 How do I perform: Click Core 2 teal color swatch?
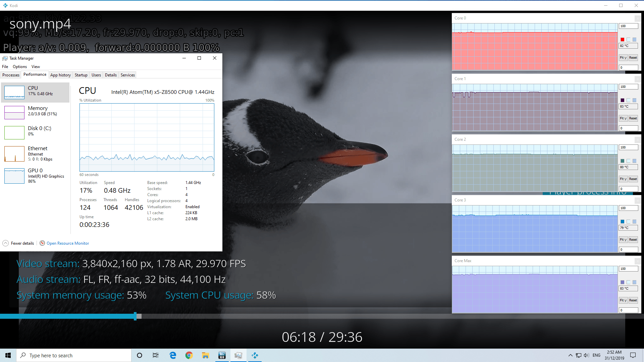623,161
